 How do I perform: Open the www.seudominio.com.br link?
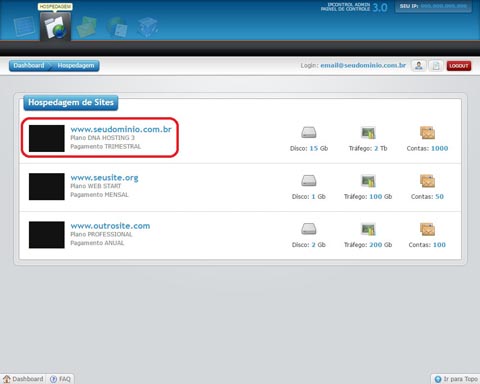click(x=121, y=129)
